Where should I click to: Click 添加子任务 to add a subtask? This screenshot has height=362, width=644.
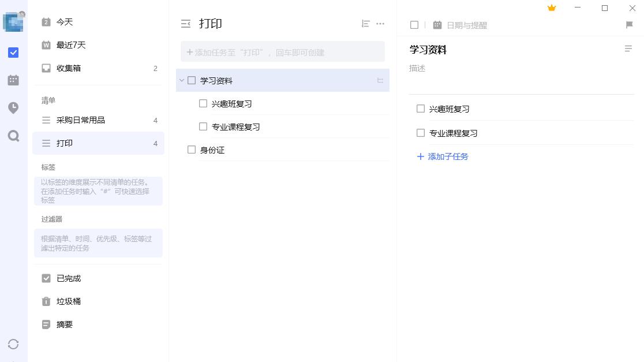(442, 156)
